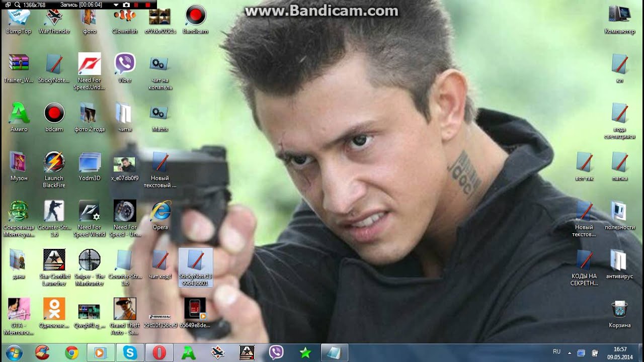This screenshot has height=362, width=644.
Task: Select the полезности folder icon
Action: tap(619, 215)
